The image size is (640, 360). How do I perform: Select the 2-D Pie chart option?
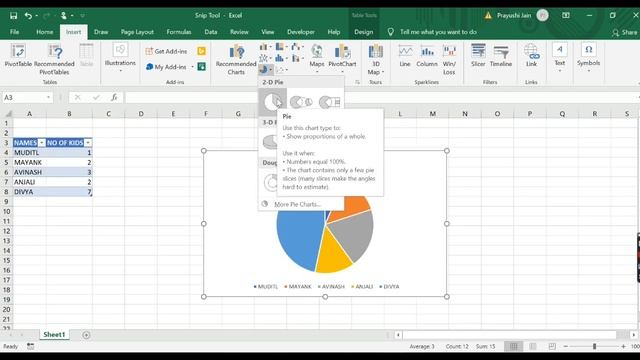click(x=272, y=102)
